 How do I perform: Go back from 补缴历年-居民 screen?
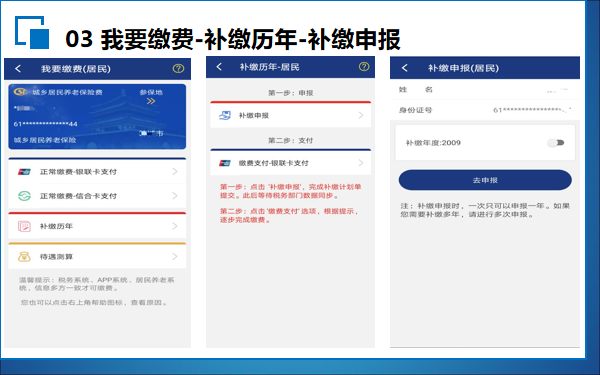[x=219, y=67]
